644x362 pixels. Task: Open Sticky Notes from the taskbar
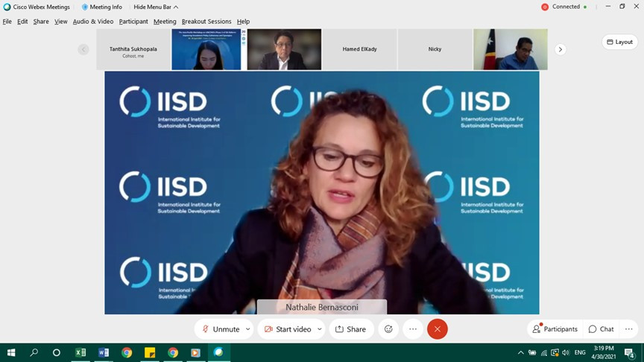[x=150, y=352]
